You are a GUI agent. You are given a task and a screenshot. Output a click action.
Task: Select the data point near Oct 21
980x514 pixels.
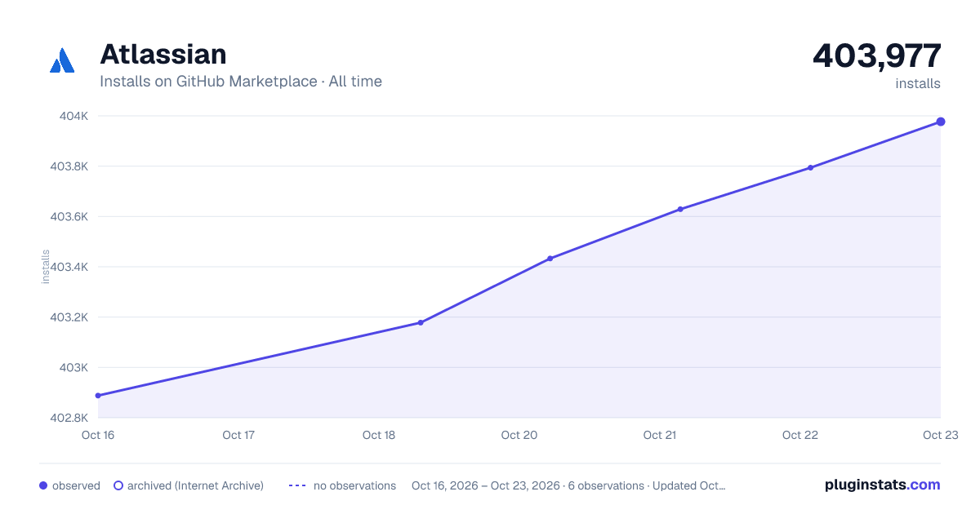pyautogui.click(x=680, y=210)
